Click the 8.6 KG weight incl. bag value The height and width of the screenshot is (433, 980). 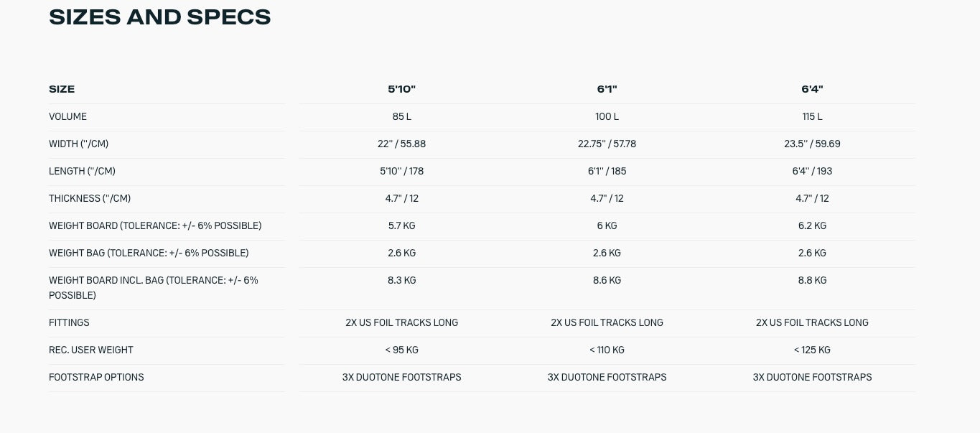click(x=607, y=280)
